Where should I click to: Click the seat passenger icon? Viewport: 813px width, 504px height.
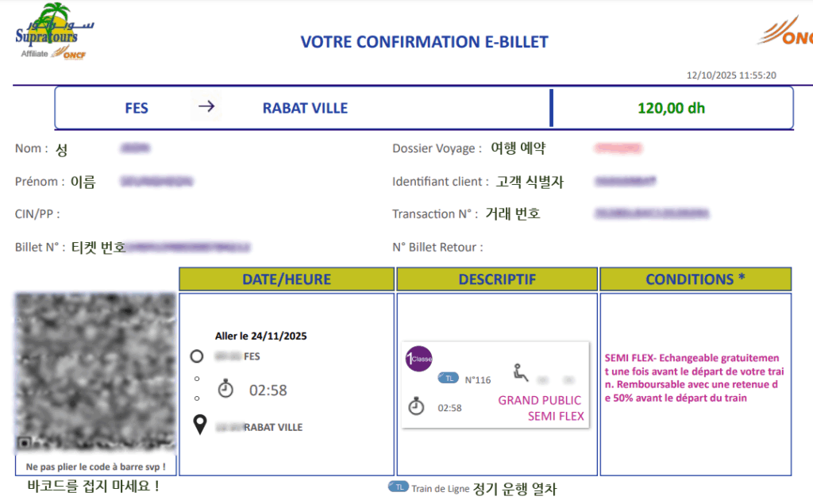click(x=521, y=372)
